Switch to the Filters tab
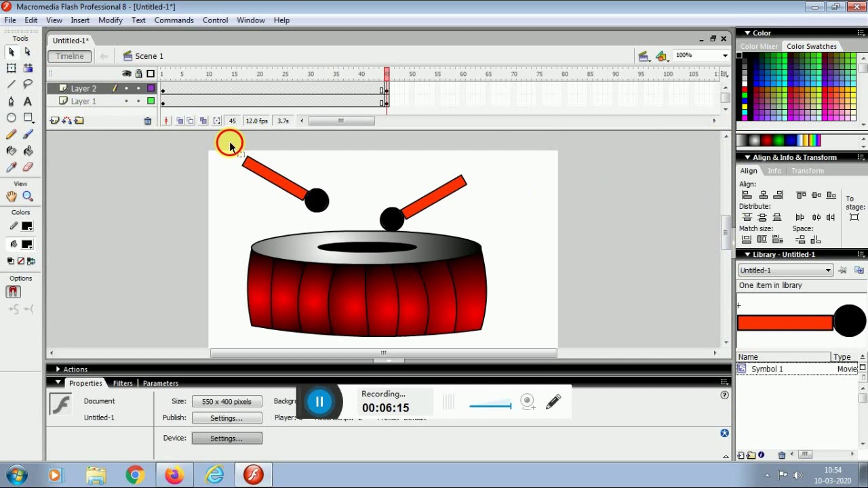 123,383
